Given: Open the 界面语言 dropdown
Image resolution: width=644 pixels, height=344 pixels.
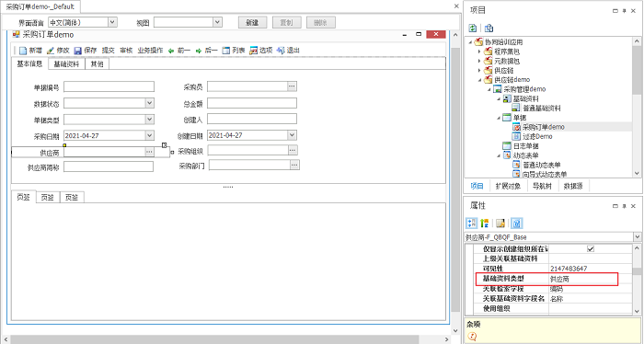Looking at the screenshot, I should click(x=112, y=22).
